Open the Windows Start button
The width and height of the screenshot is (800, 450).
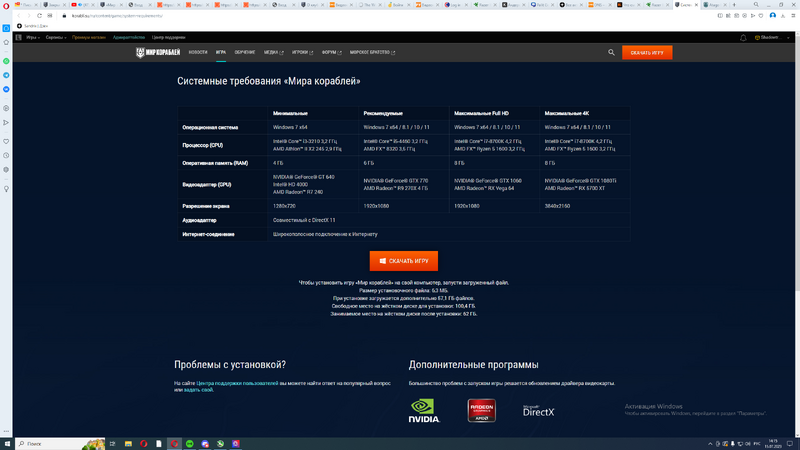pos(7,444)
